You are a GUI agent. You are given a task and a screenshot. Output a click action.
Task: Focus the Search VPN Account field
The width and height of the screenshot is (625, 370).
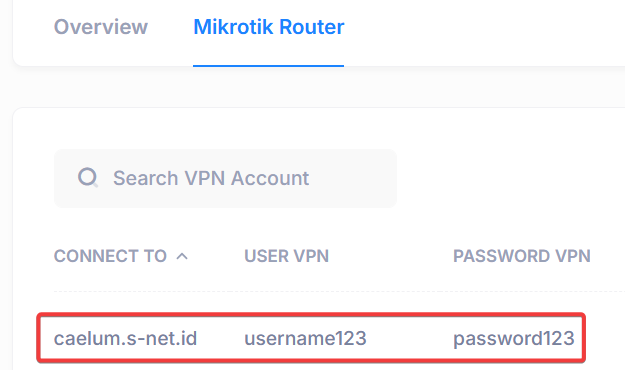pos(225,178)
